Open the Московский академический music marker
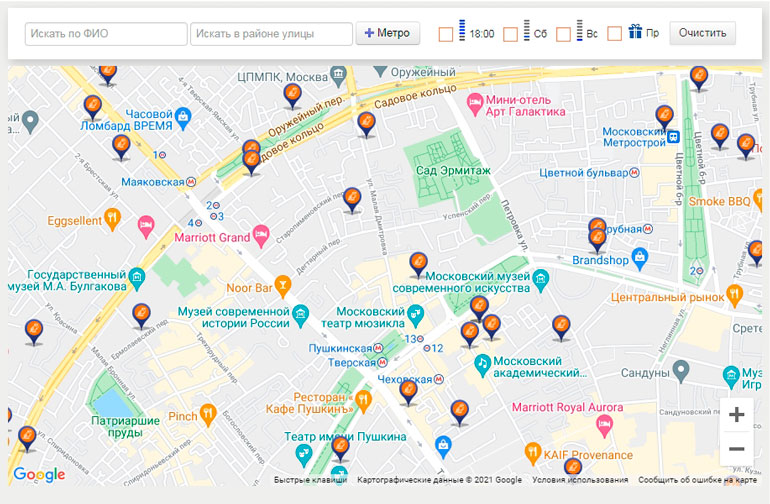 [482, 365]
